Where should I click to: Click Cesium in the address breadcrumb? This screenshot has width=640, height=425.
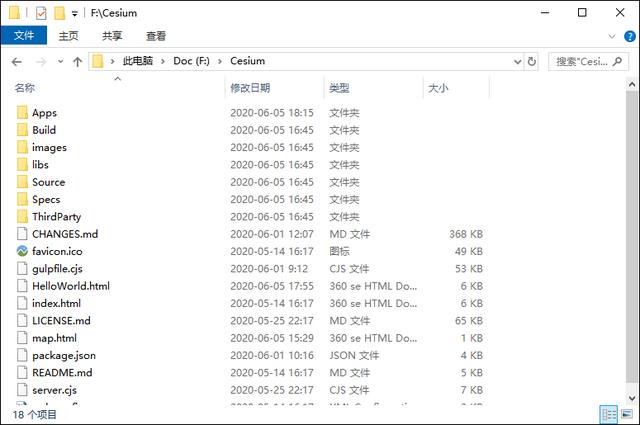click(247, 61)
